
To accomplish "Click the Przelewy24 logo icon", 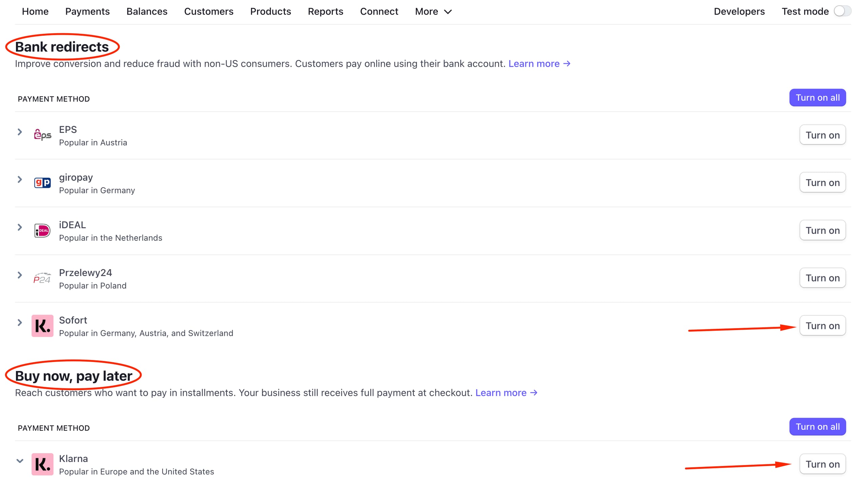I will (42, 278).
